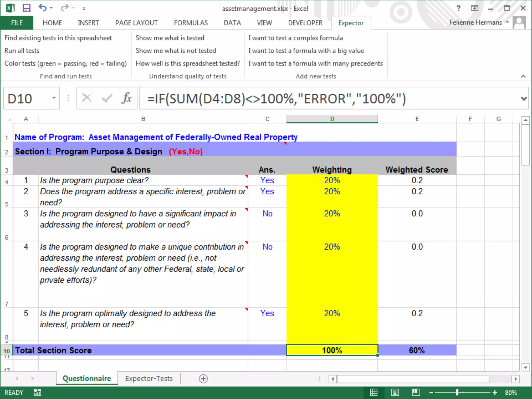Image resolution: width=532 pixels, height=399 pixels.
Task: Click the Undo arrow icon
Action: [42, 8]
